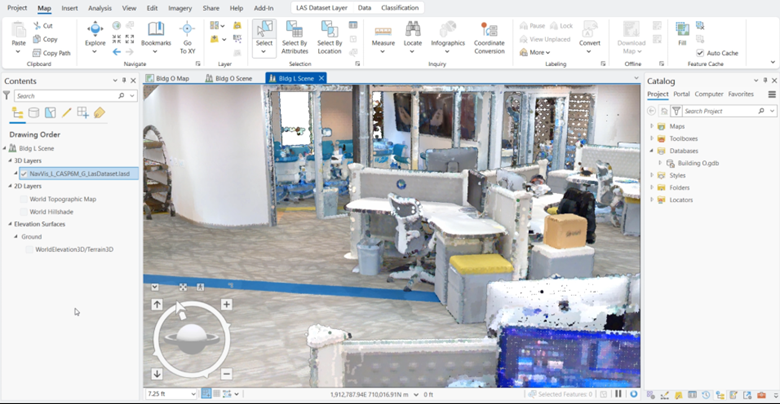Open the Catalog pane hamburger menu
The height and width of the screenshot is (404, 780).
pos(772,94)
